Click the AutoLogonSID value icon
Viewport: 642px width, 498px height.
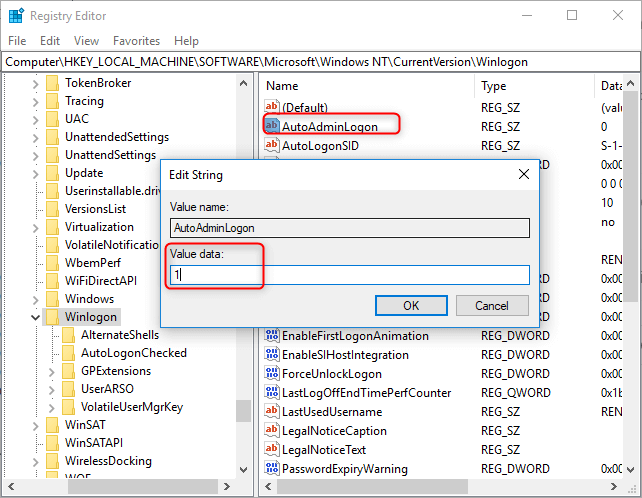click(272, 145)
